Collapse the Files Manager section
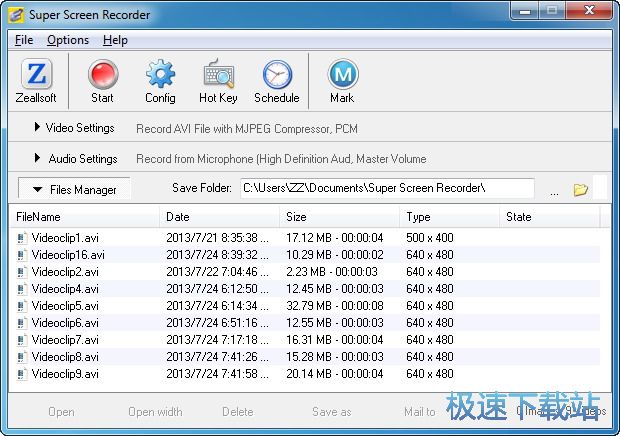This screenshot has width=620, height=436. [x=75, y=190]
